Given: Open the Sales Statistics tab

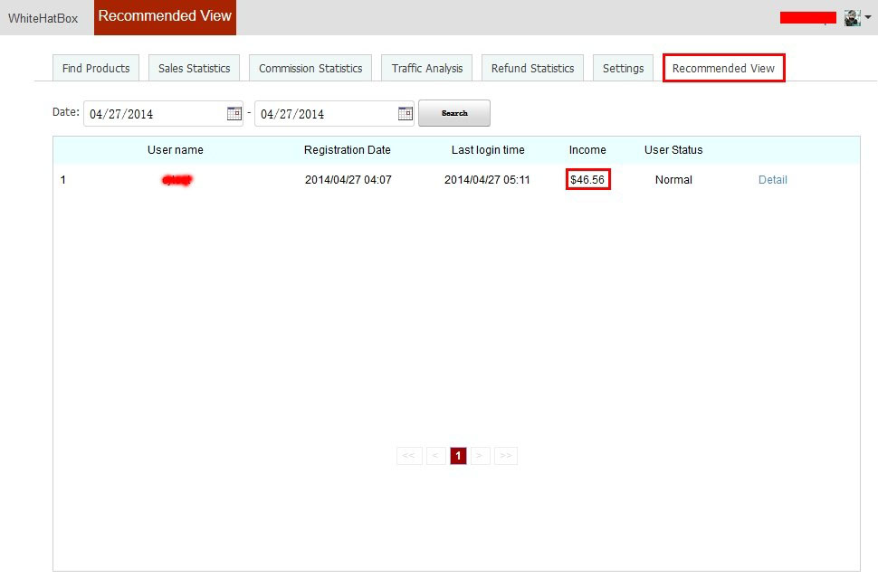Looking at the screenshot, I should (x=194, y=68).
